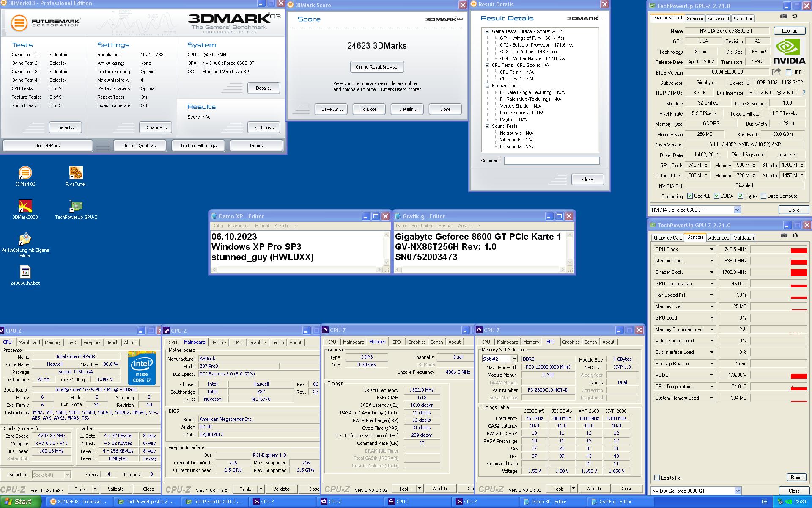This screenshot has width=812, height=508.
Task: Open Bench tab in first CPU-Z window
Action: pos(112,342)
